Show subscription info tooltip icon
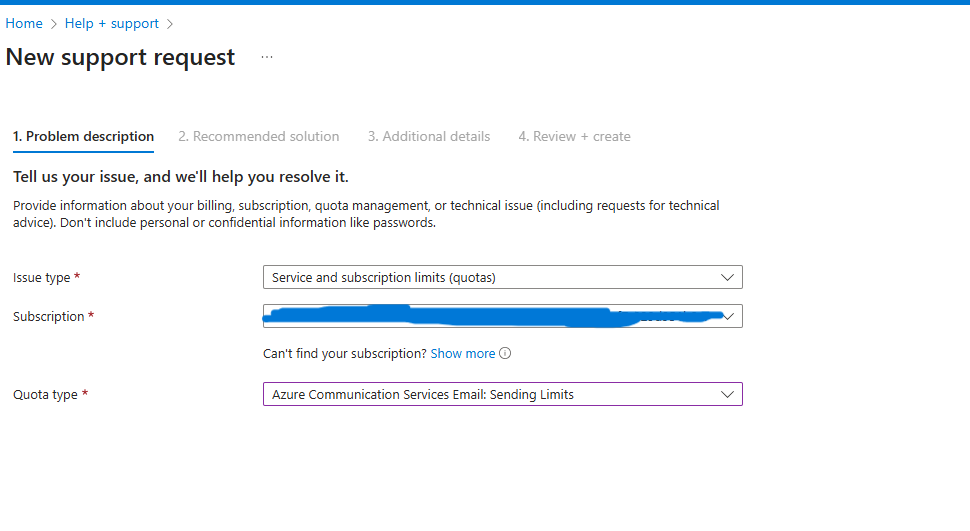The height and width of the screenshot is (531, 970). pyautogui.click(x=505, y=353)
